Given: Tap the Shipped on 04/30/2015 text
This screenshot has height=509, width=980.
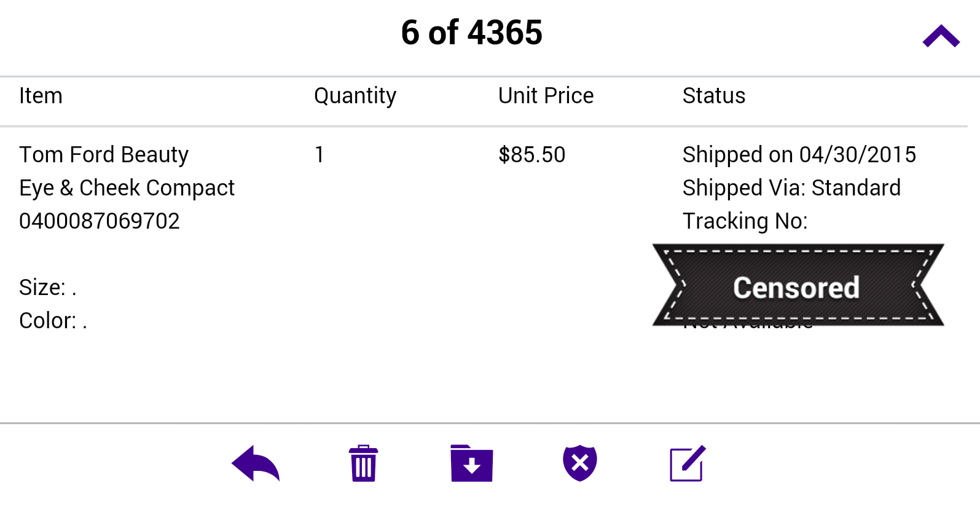Looking at the screenshot, I should click(799, 155).
